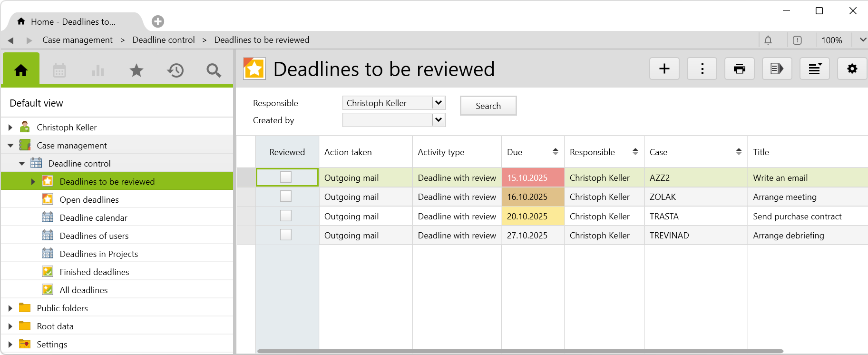Check Reviewed box for AZZ2 deadline
The image size is (868, 355).
point(286,177)
